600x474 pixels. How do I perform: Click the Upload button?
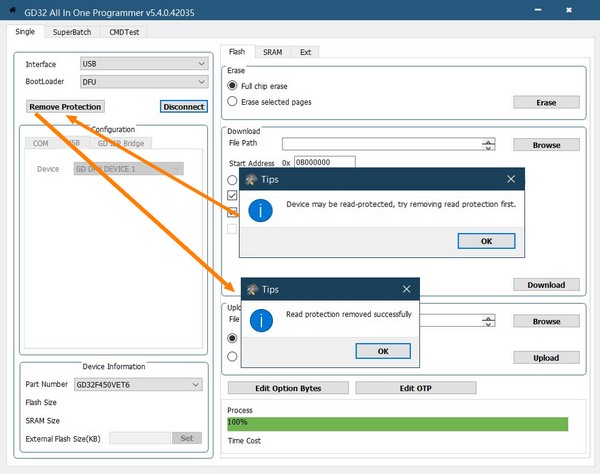(546, 358)
